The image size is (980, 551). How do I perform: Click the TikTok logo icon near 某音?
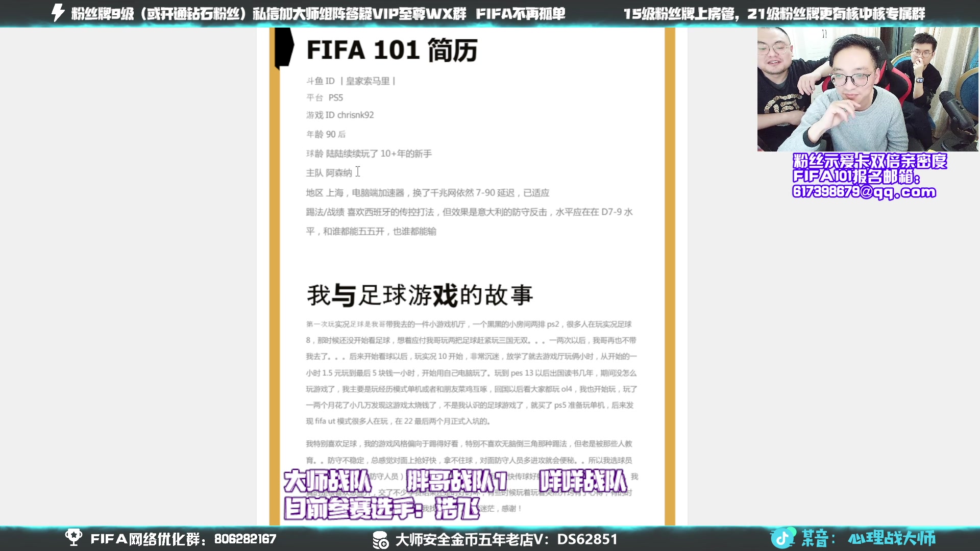tap(782, 538)
